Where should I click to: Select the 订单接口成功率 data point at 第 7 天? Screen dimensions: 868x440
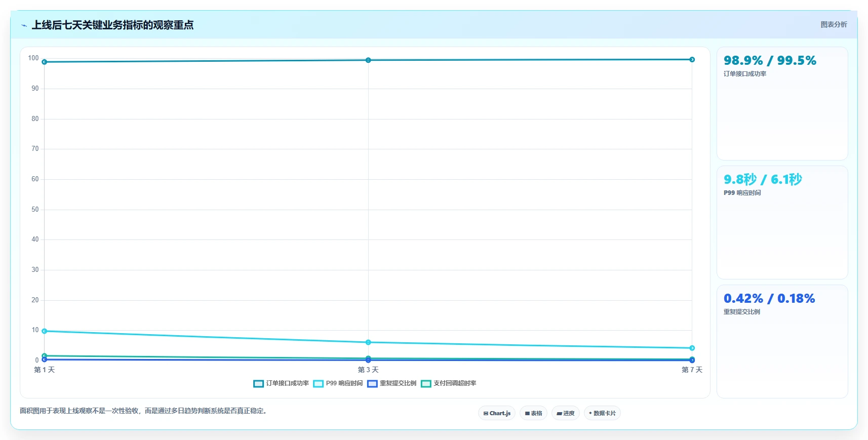[692, 59]
